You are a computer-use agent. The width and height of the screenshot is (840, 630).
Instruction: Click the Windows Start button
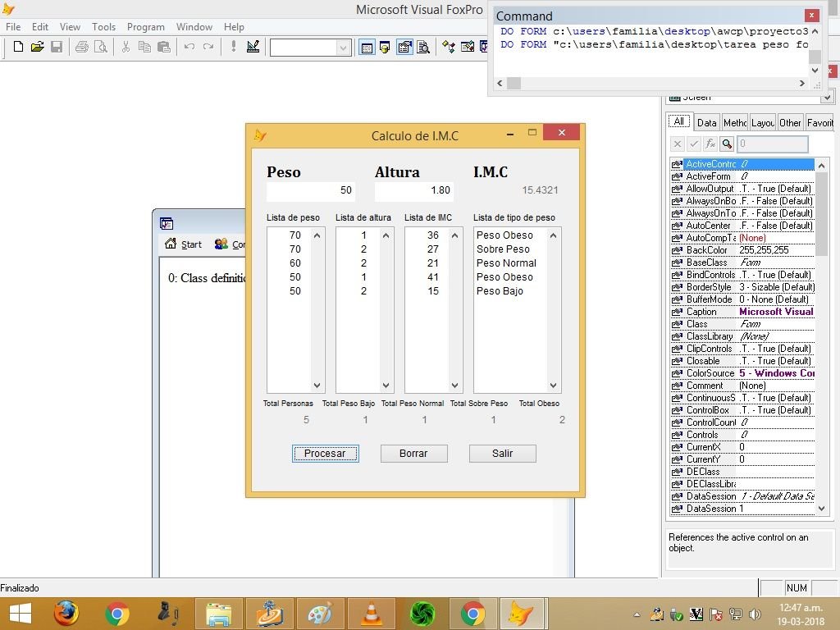(x=21, y=614)
